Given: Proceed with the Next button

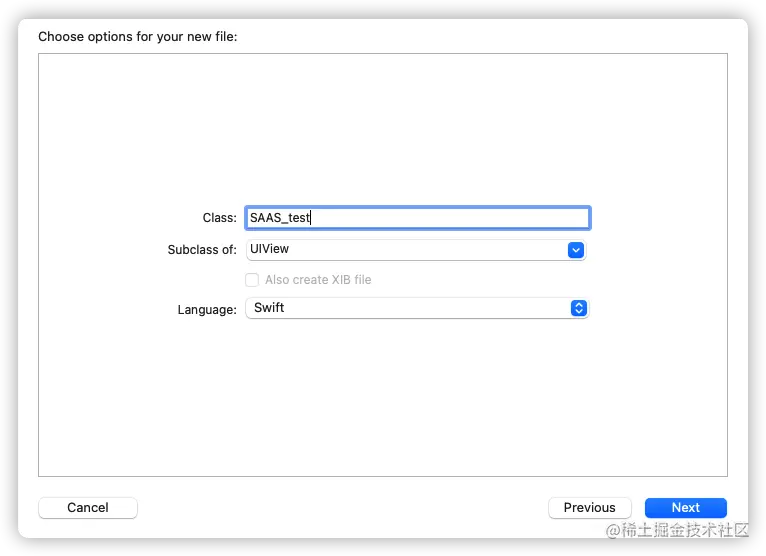Looking at the screenshot, I should [x=685, y=508].
